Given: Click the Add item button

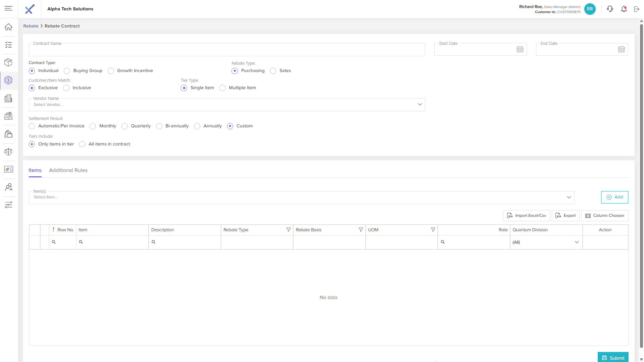Looking at the screenshot, I should [x=614, y=197].
